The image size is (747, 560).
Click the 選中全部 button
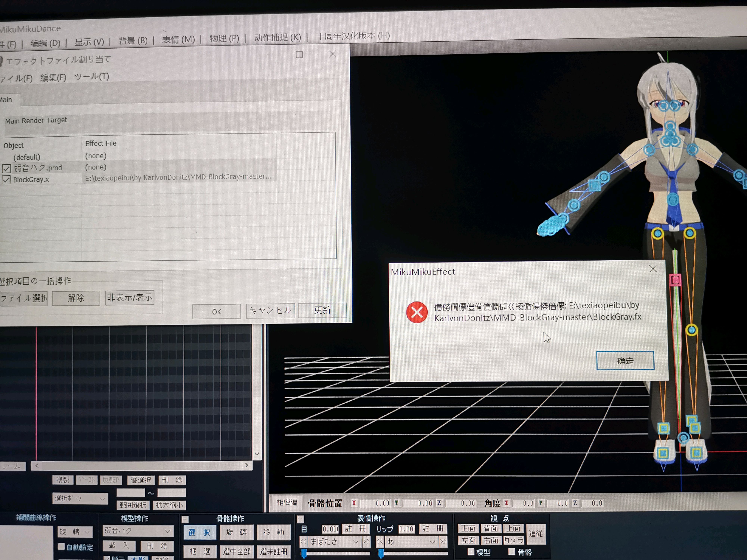[x=237, y=552]
